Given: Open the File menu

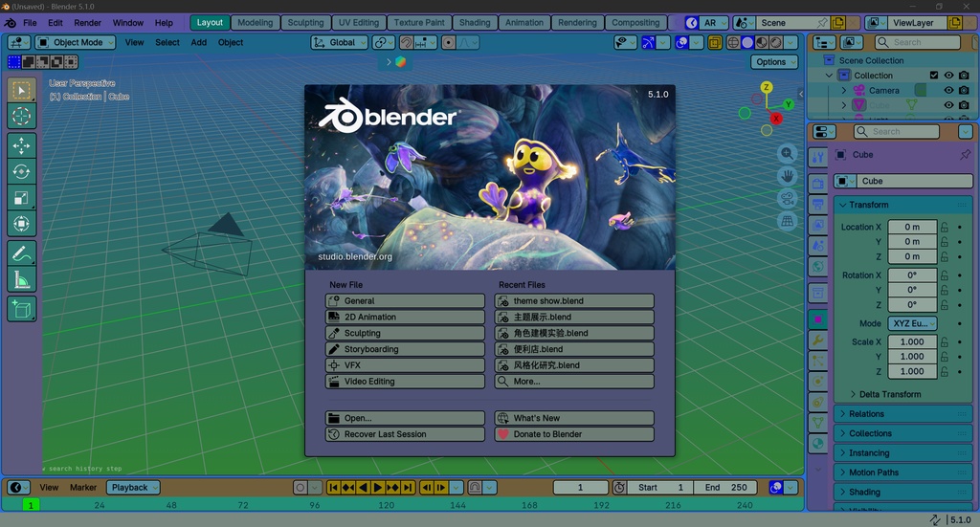Looking at the screenshot, I should 30,23.
